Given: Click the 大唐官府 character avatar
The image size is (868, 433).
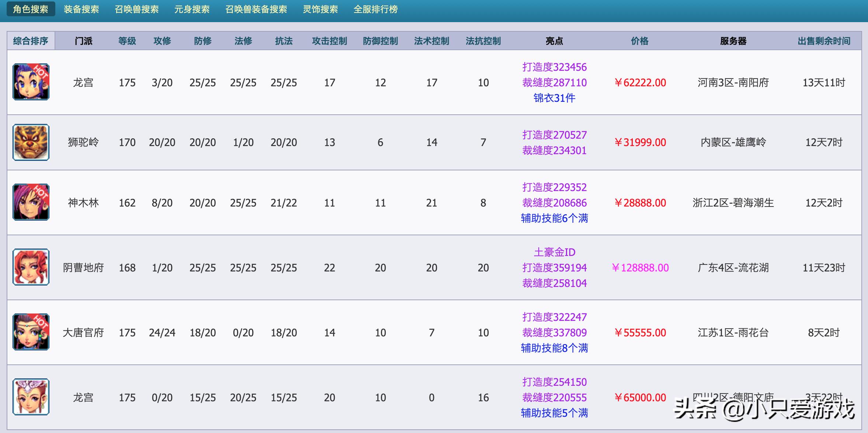Looking at the screenshot, I should coord(31,332).
